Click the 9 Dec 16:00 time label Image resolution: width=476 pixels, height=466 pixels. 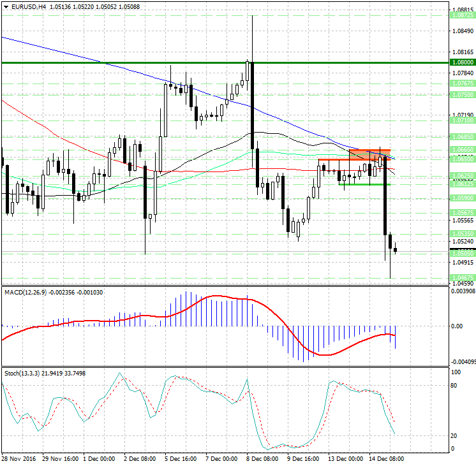[x=303, y=459]
